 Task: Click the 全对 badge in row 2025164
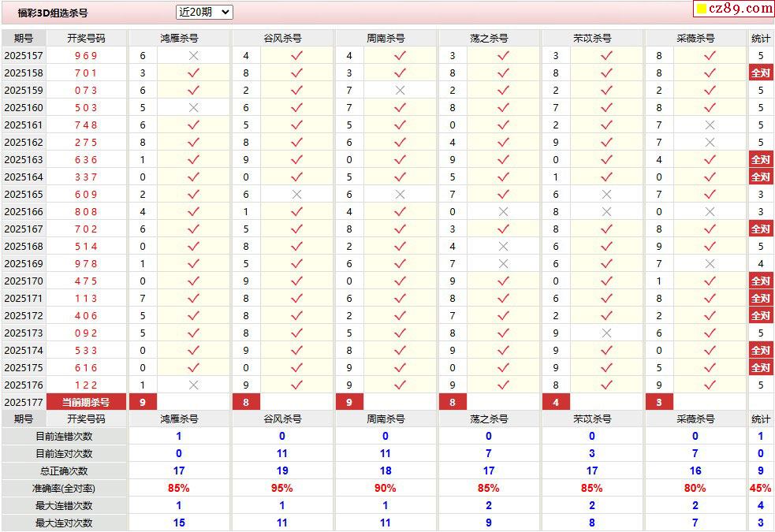point(761,177)
